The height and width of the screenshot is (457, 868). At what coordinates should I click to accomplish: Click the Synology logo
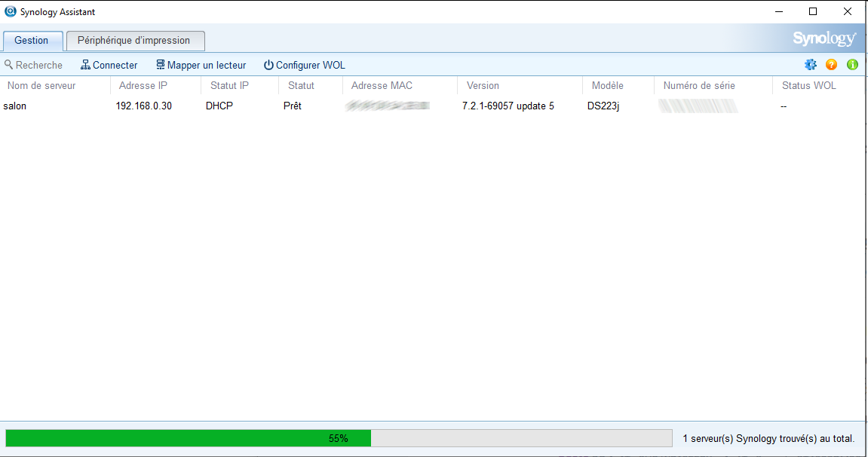(825, 38)
